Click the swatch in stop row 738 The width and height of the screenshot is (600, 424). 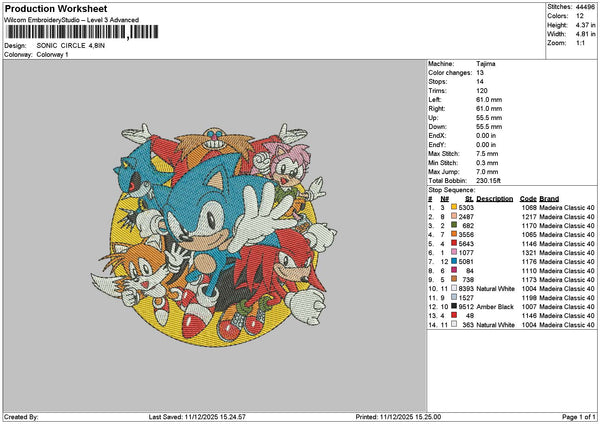click(454, 279)
